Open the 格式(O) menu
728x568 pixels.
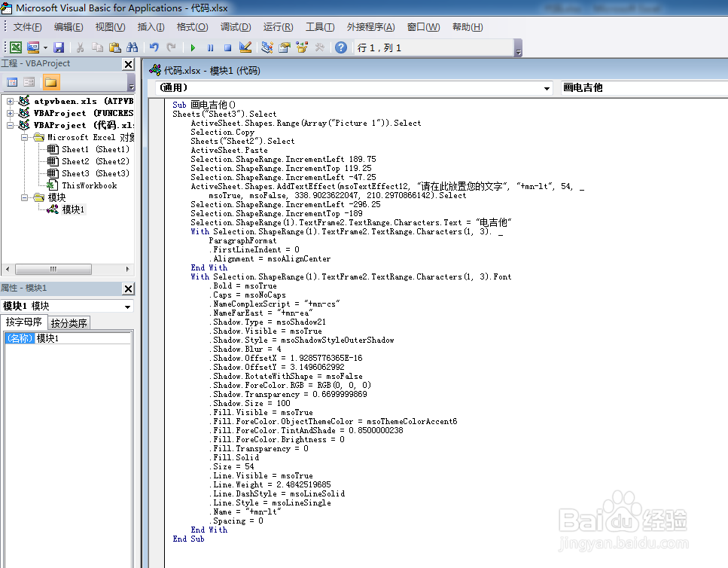tap(192, 27)
